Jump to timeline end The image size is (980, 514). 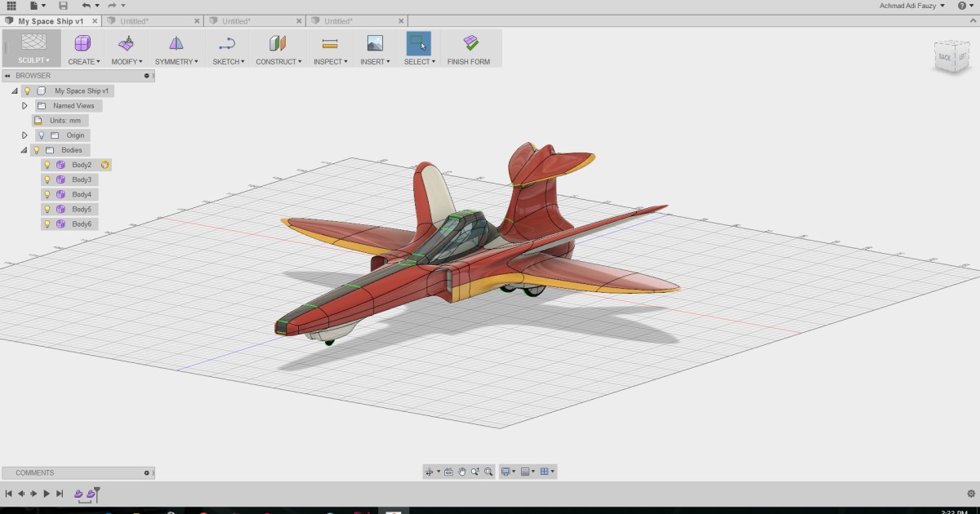(x=60, y=494)
